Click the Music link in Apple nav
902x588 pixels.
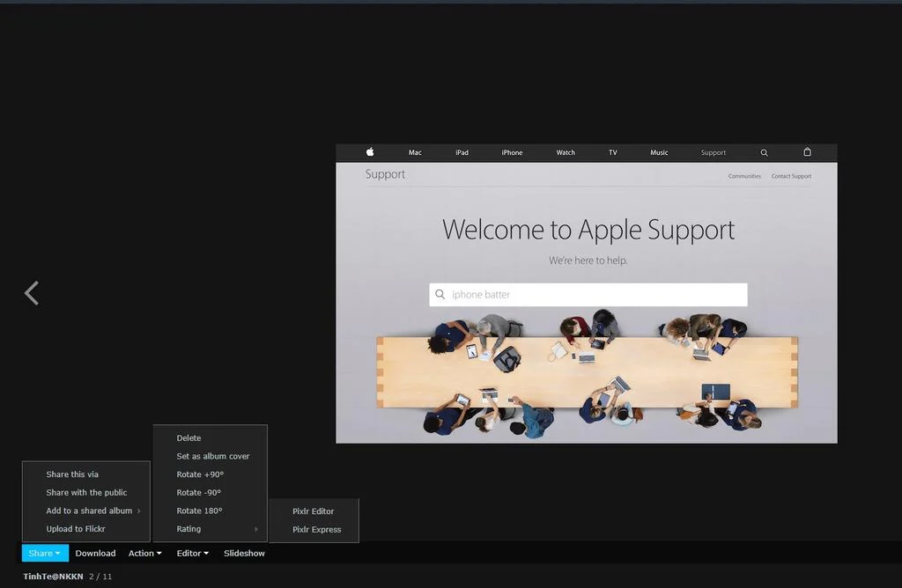(659, 152)
